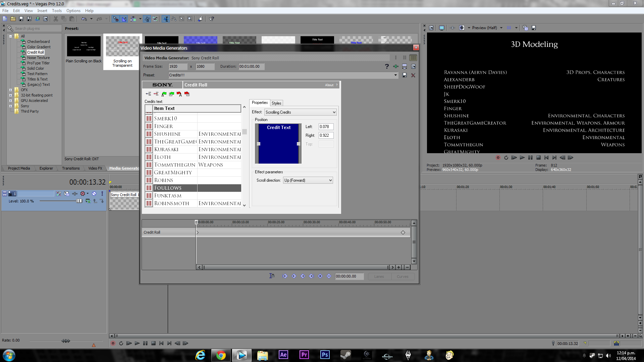Click the Split Screen View icon in preview toolbar
The width and height of the screenshot is (644, 362).
point(462,28)
